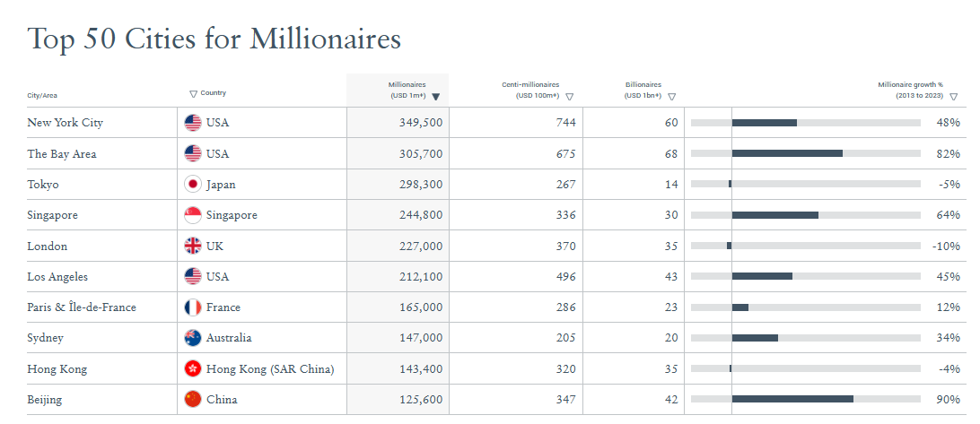
Task: Sort by Millionaire growth % arrow
Action: coord(953,96)
